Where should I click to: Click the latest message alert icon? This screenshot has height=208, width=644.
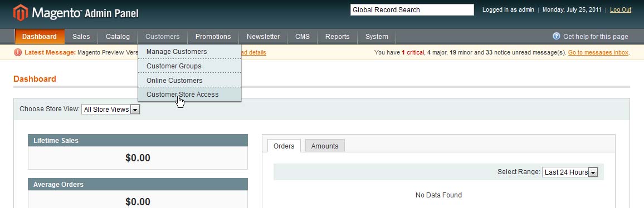[18, 52]
